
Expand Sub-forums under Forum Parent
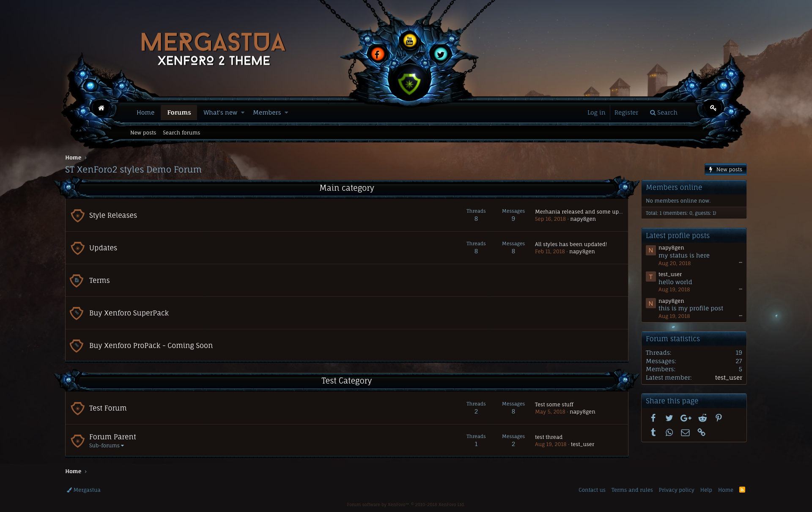(x=107, y=446)
